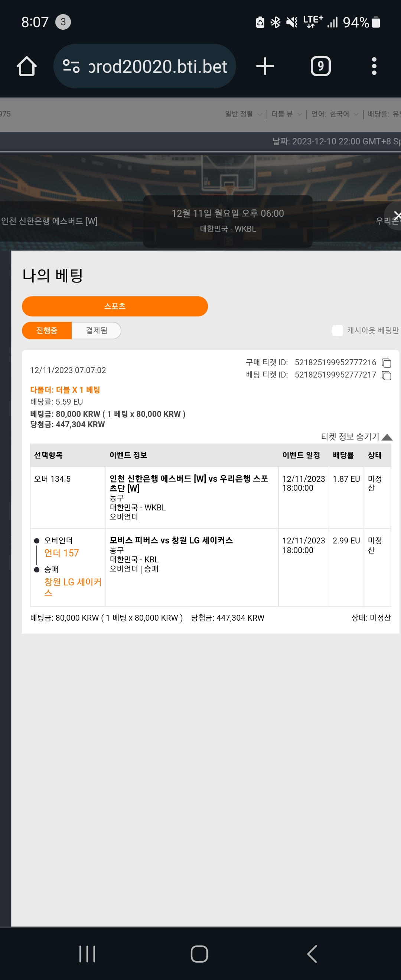Image resolution: width=401 pixels, height=980 pixels.
Task: Switch to the 결제됨 toggle
Action: pos(96,330)
